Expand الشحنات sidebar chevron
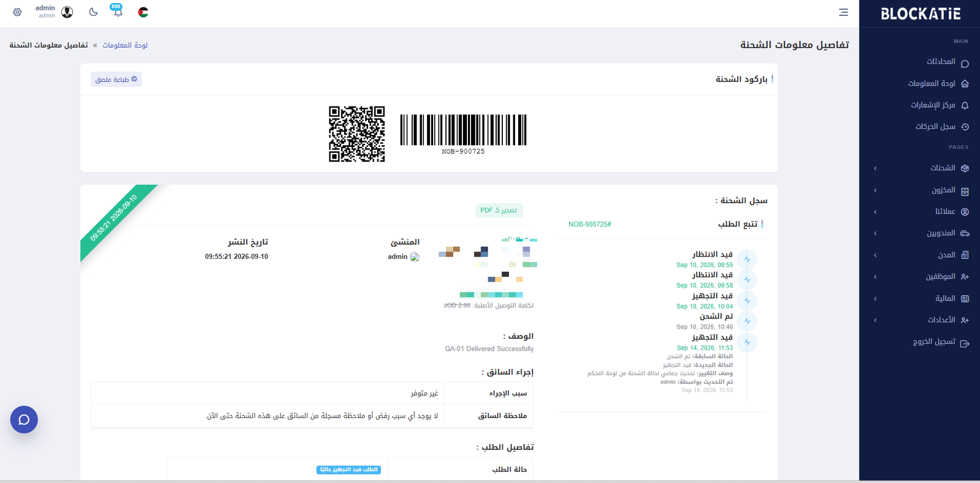The image size is (980, 483). (875, 168)
